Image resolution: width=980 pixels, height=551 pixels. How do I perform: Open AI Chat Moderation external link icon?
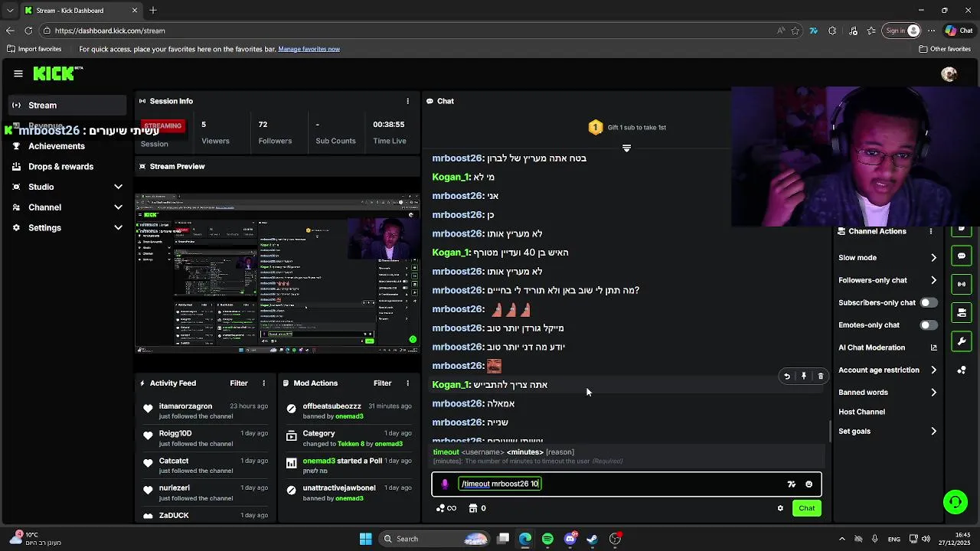933,347
